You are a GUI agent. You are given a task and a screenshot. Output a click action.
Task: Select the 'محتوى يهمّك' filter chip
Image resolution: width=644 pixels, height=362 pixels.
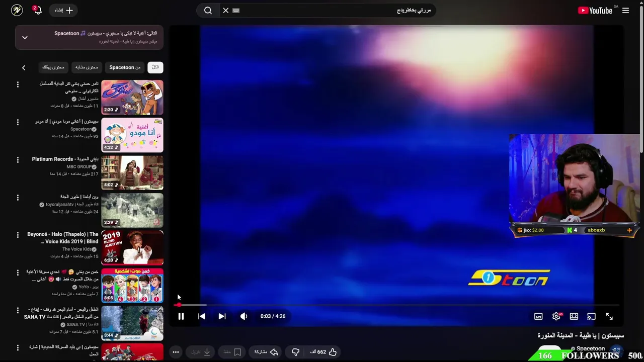[x=53, y=67]
